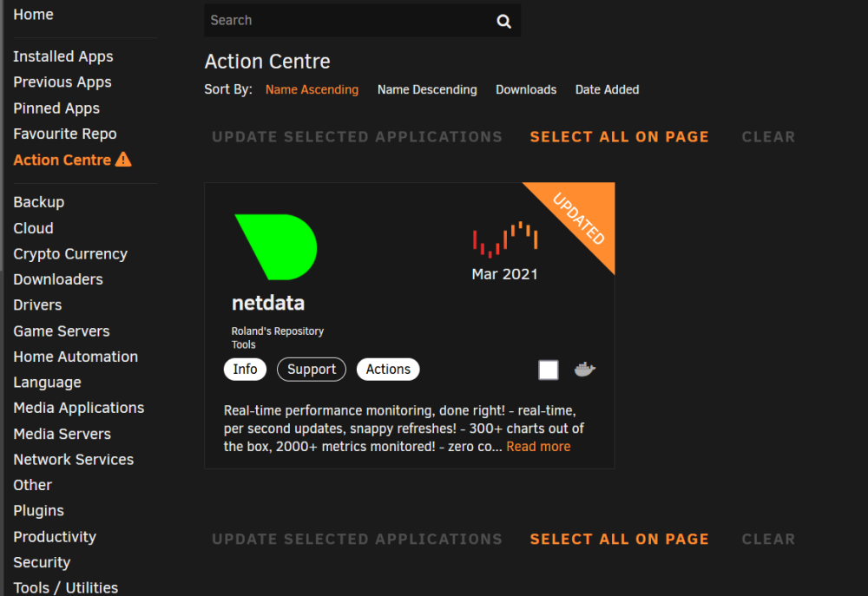Open the netdata Actions menu

tap(388, 369)
